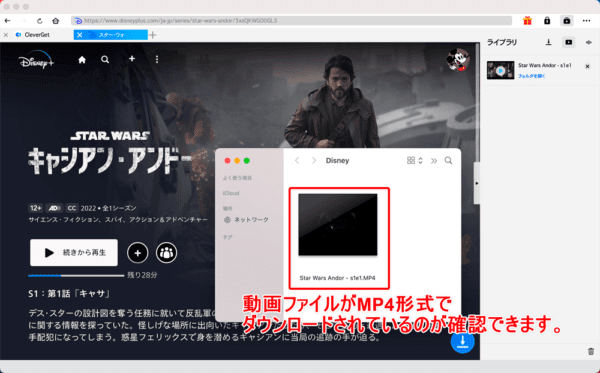This screenshot has height=373, width=600.
Task: Click the Disney+ logo
Action: click(x=36, y=60)
